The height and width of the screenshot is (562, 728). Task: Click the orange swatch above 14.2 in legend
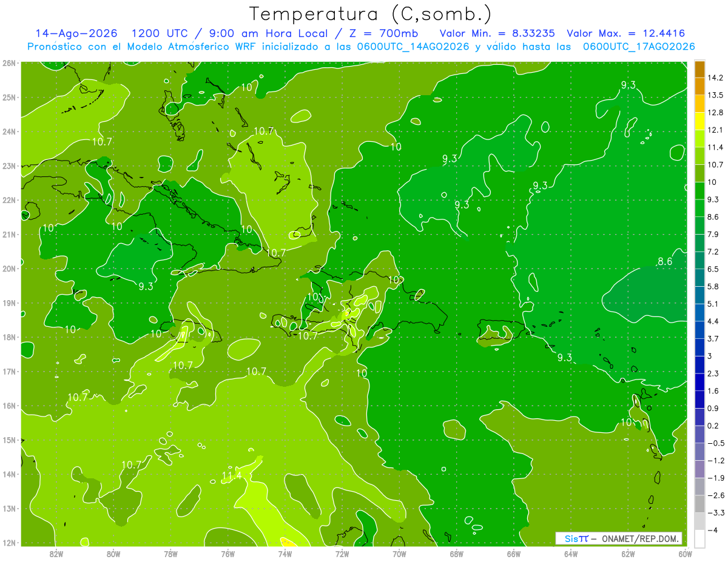coord(699,69)
